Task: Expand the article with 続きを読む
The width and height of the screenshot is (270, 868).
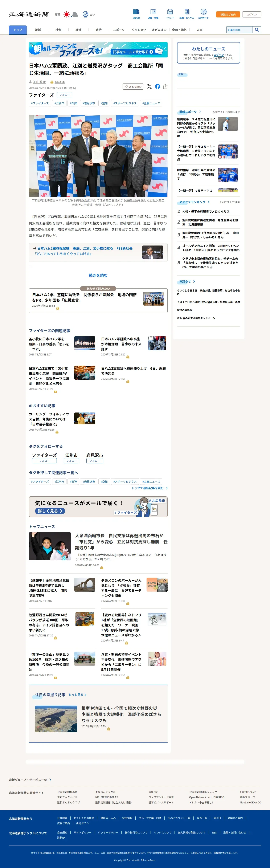Action: pos(98,275)
